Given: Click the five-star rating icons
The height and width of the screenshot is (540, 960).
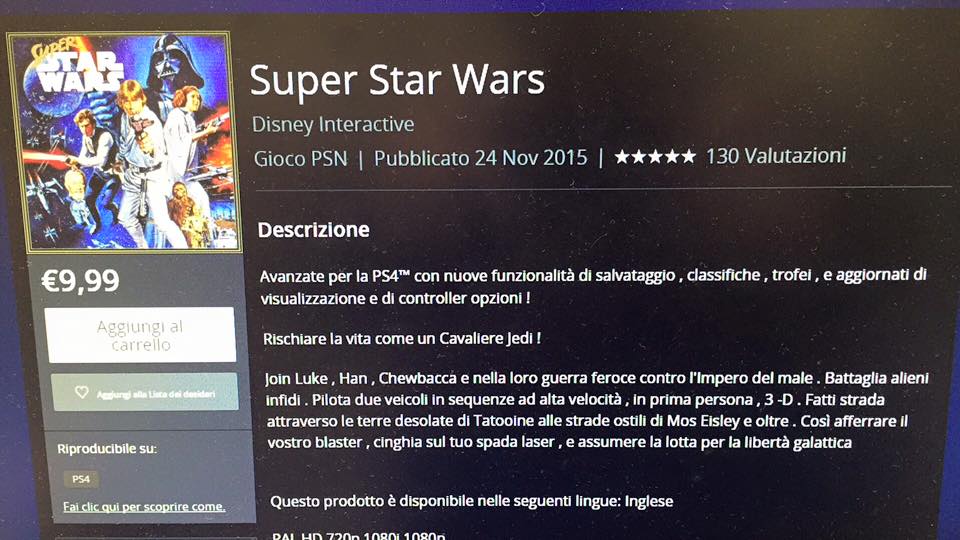Looking at the screenshot, I should (x=654, y=157).
